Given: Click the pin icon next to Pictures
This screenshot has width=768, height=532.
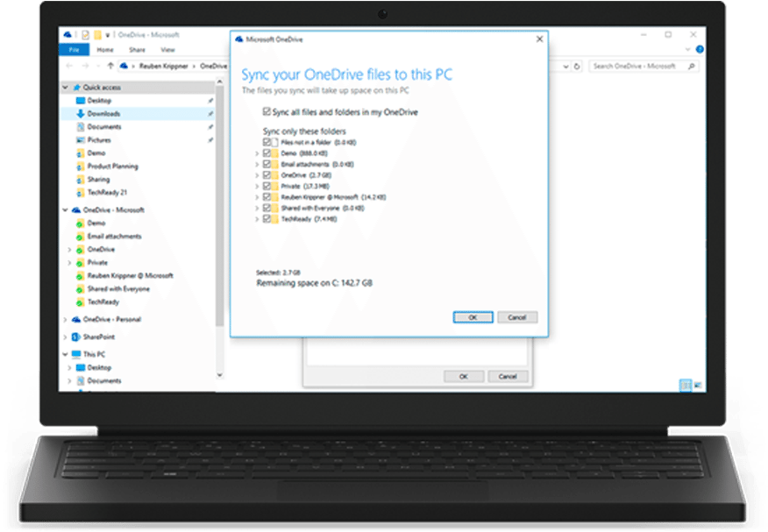Looking at the screenshot, I should click(x=210, y=140).
